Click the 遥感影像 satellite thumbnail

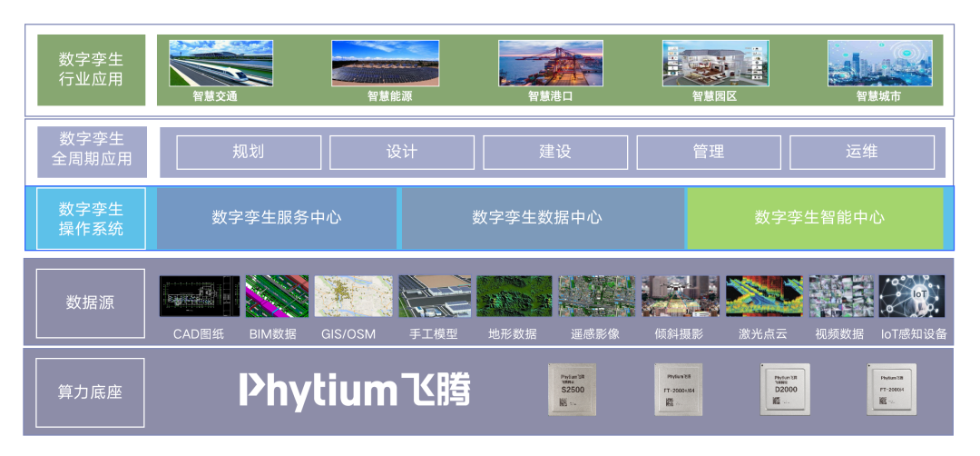point(596,296)
